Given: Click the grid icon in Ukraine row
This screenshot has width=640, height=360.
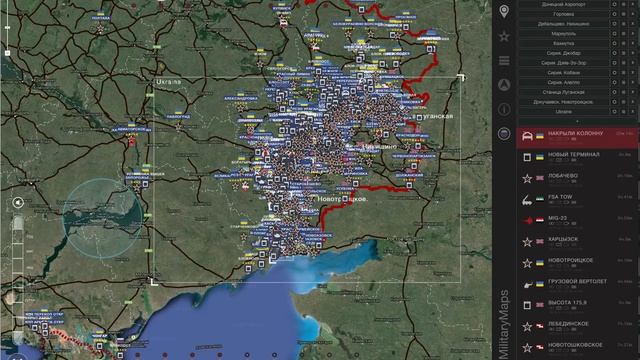Looking at the screenshot, I should [624, 111].
